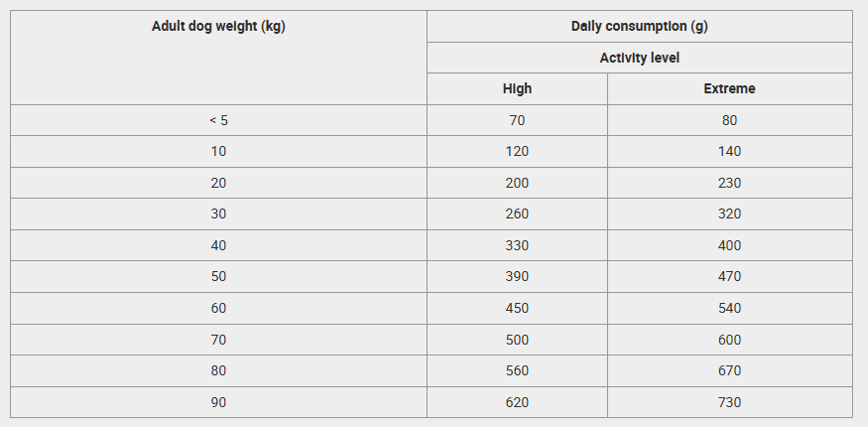Select the 200 value in High column
Image resolution: width=868 pixels, height=427 pixels.
[x=517, y=183]
